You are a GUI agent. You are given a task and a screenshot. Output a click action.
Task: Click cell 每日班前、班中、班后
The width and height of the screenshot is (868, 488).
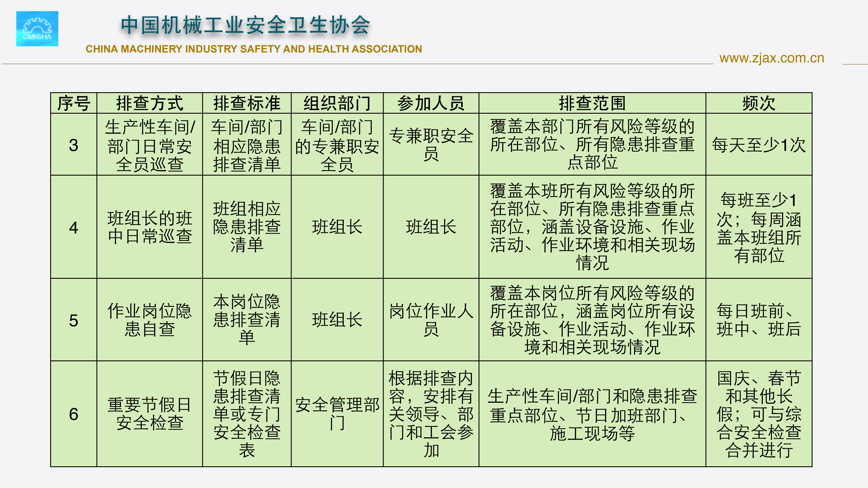click(759, 320)
